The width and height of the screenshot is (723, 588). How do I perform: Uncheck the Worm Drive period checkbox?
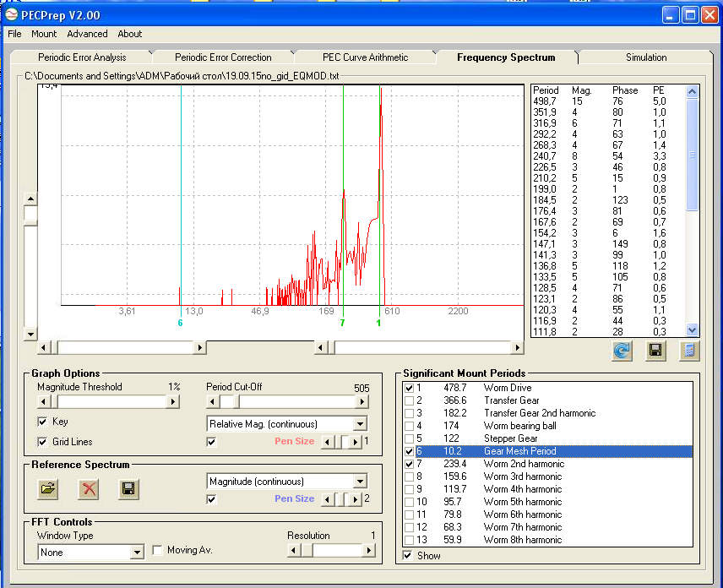pyautogui.click(x=409, y=389)
